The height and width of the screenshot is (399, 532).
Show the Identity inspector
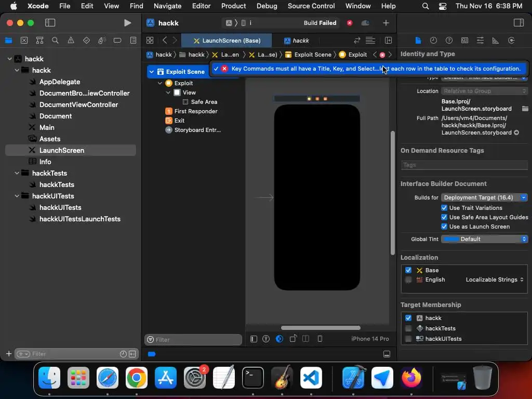click(464, 41)
